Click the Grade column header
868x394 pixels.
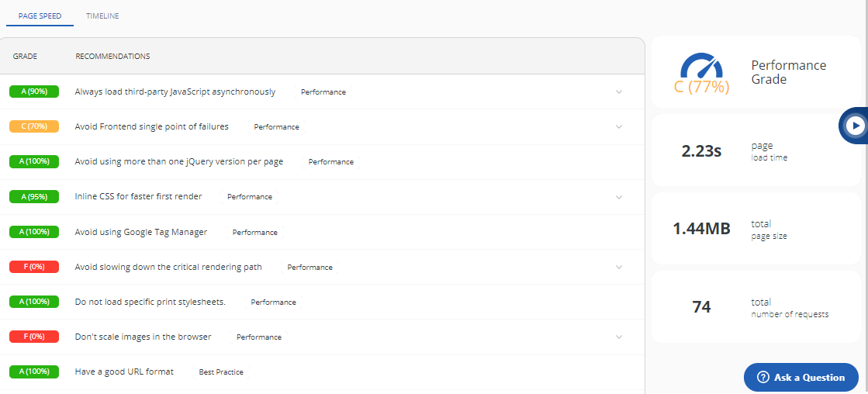pyautogui.click(x=25, y=57)
